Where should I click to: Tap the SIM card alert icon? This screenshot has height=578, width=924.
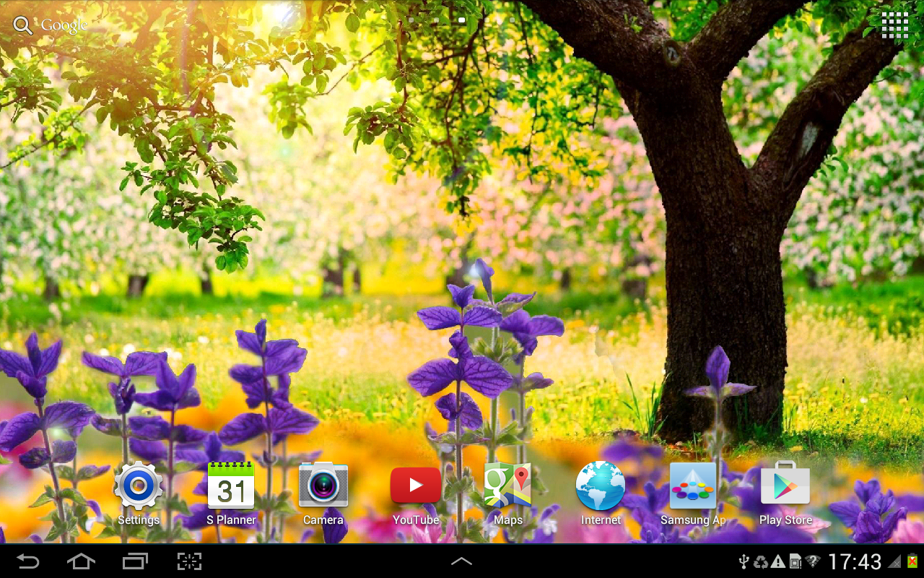point(794,561)
